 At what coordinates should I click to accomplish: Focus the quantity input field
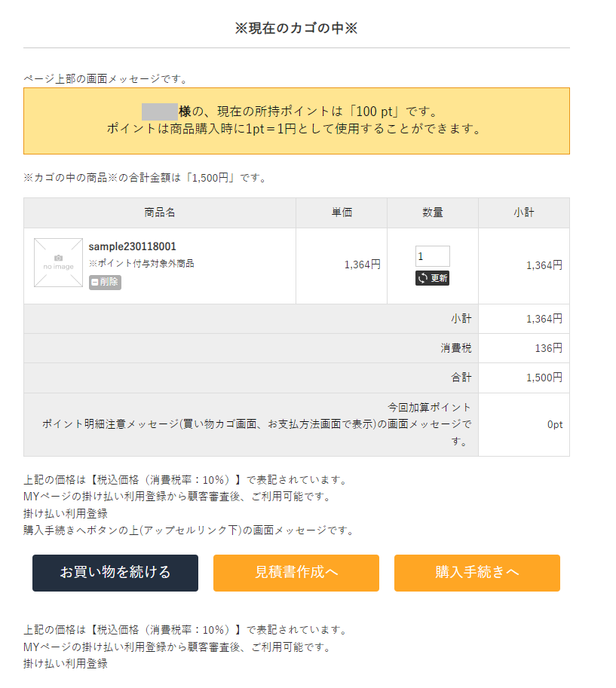pyautogui.click(x=432, y=256)
